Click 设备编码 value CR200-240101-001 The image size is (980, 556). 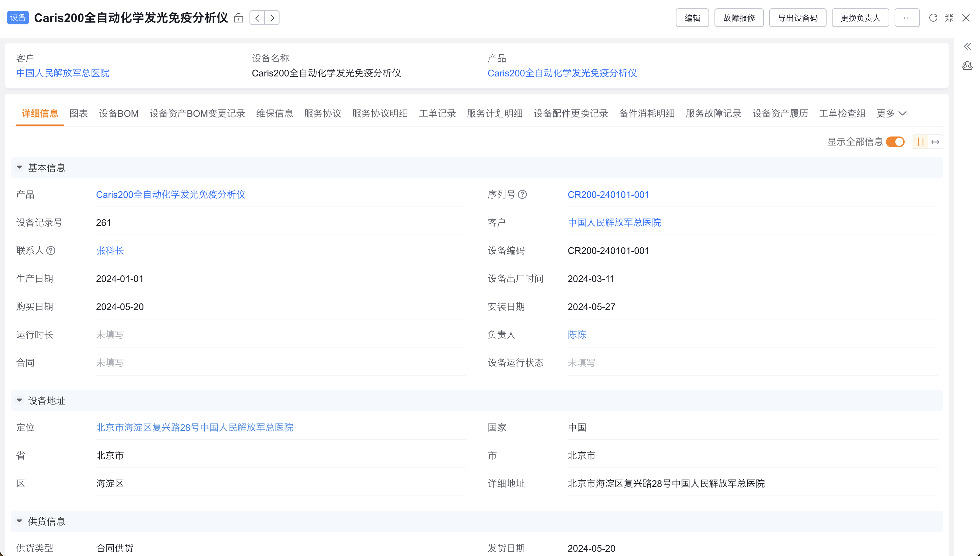pyautogui.click(x=608, y=251)
